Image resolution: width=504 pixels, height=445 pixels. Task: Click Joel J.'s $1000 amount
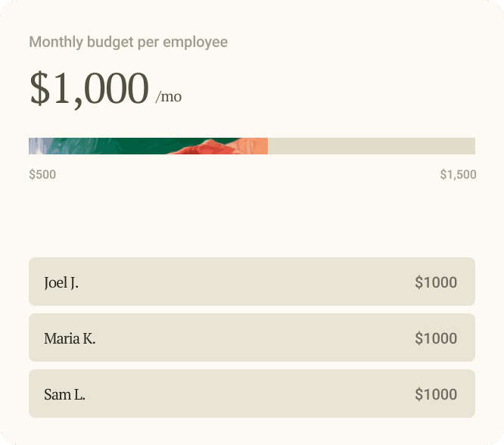pyautogui.click(x=436, y=282)
